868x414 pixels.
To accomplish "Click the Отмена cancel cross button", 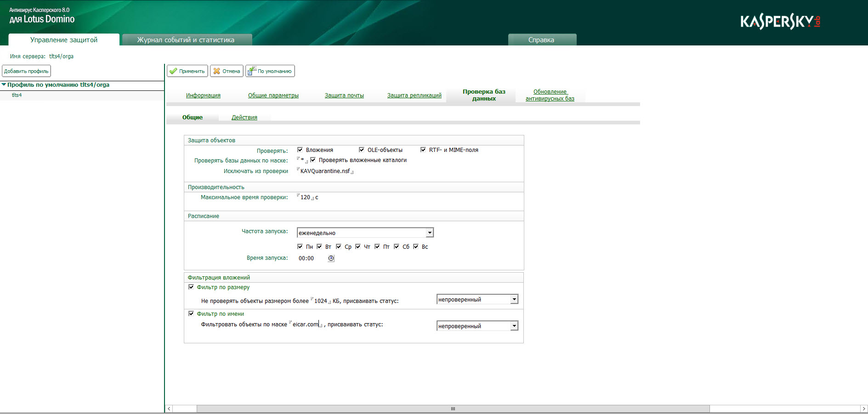I will 227,71.
